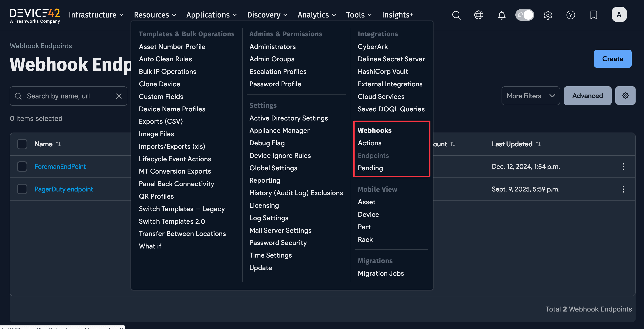Open the PagerDuty endpoint link
Screen dimensions: 644x329
[63, 189]
